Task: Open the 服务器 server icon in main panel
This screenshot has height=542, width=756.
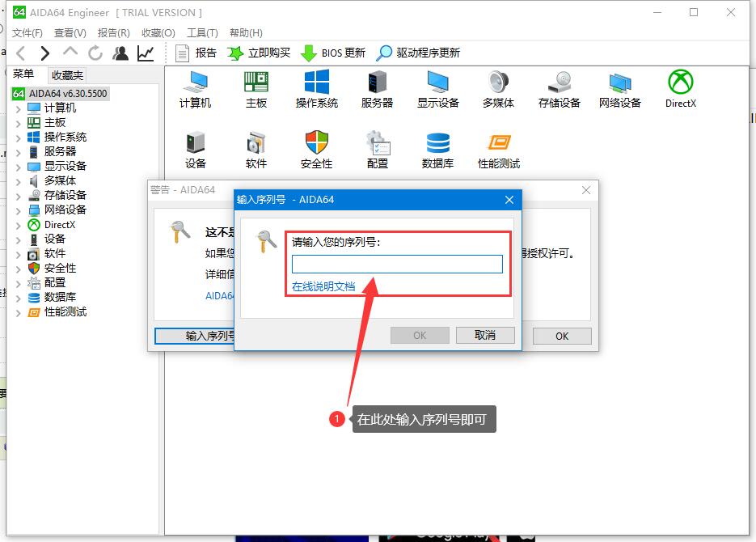Action: (x=377, y=89)
